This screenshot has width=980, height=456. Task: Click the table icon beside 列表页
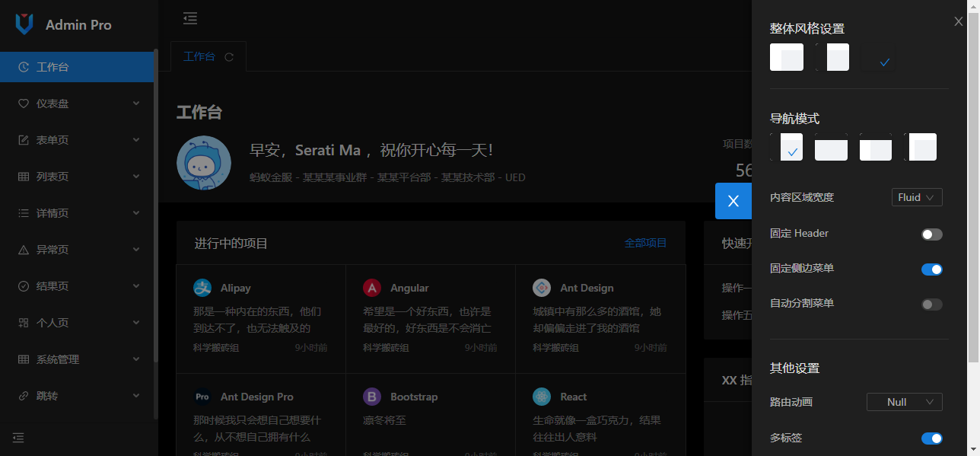tap(24, 177)
